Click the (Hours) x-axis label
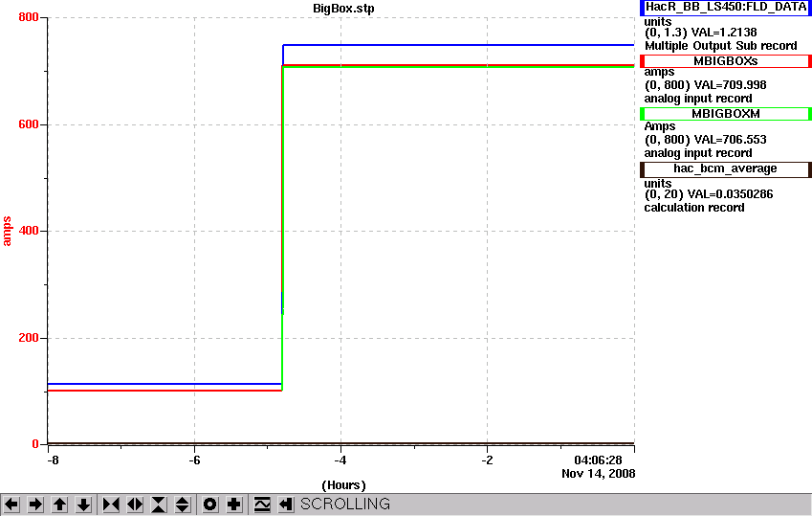The image size is (812, 516). click(x=343, y=485)
